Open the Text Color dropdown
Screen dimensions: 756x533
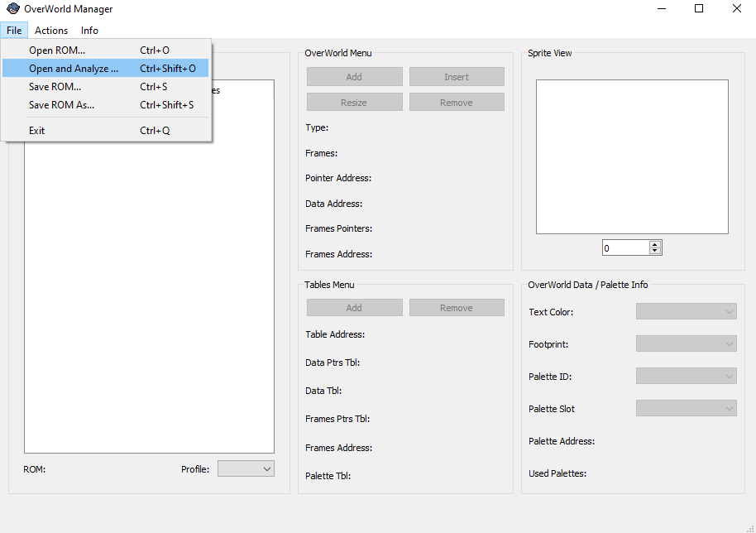pos(686,312)
